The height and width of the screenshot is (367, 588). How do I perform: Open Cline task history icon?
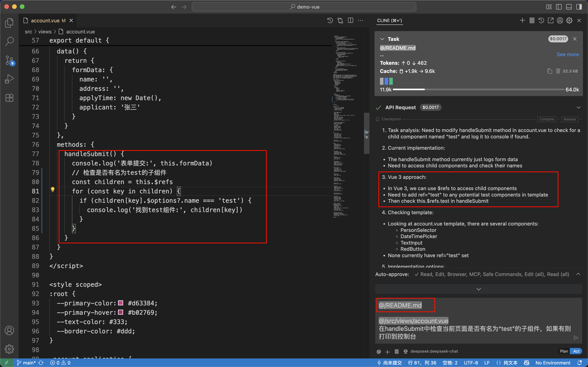click(541, 20)
